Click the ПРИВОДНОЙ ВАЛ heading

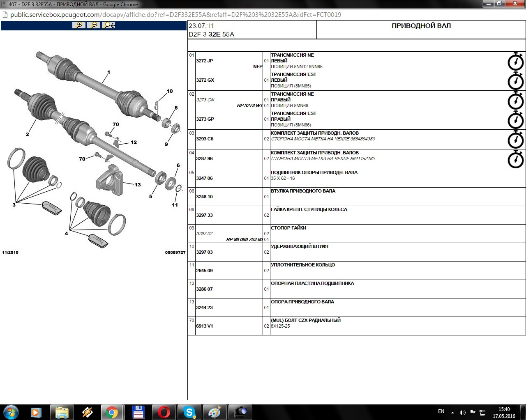(x=421, y=25)
